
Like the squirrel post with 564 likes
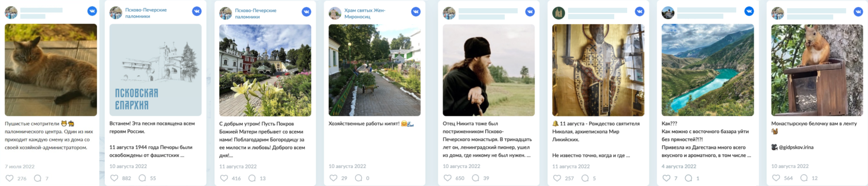[776, 178]
